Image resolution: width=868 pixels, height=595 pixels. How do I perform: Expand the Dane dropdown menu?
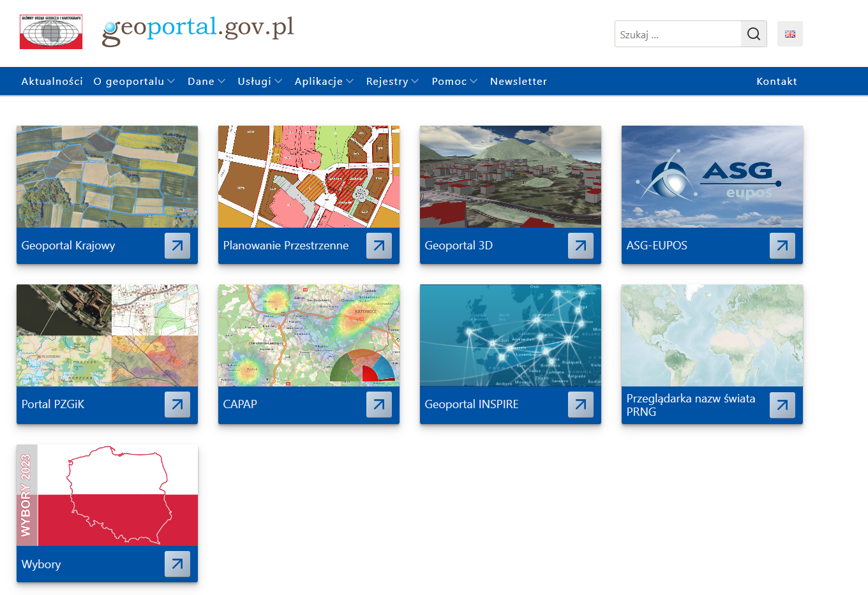click(206, 81)
